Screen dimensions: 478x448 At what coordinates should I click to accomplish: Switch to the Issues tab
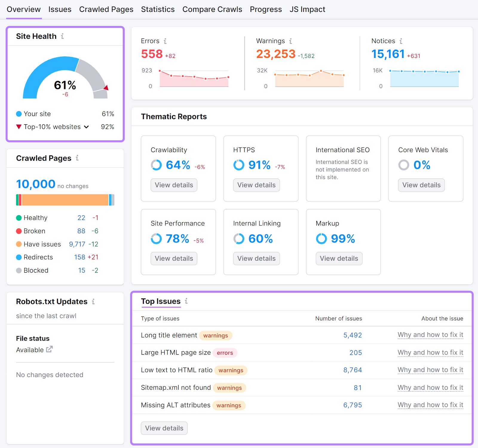[59, 9]
